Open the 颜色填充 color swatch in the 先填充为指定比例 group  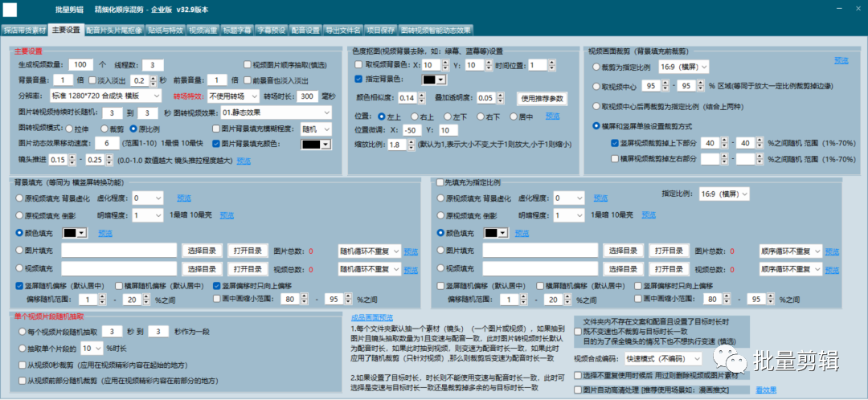coord(495,234)
